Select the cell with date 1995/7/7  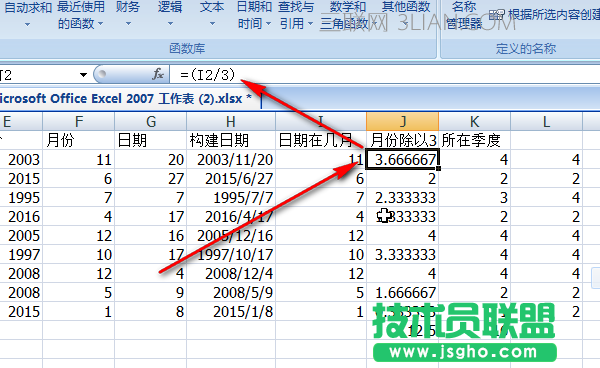(231, 197)
